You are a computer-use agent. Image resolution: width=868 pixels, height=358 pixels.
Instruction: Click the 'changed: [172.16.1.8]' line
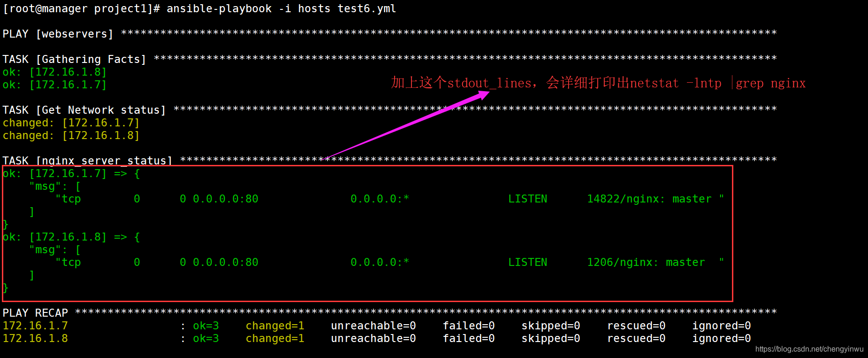71,136
